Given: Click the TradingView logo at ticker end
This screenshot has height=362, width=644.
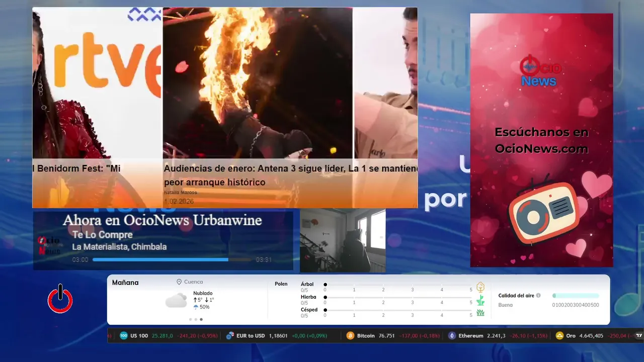Looking at the screenshot, I should [639, 335].
